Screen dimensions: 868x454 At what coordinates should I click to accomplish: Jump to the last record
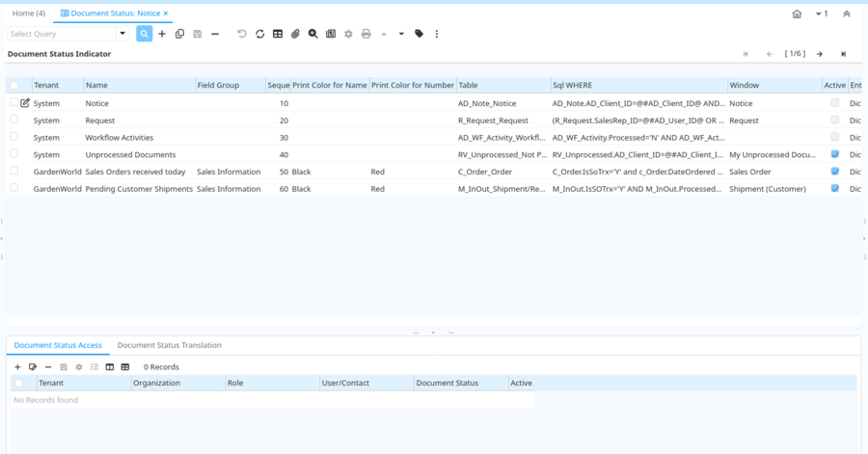(844, 54)
